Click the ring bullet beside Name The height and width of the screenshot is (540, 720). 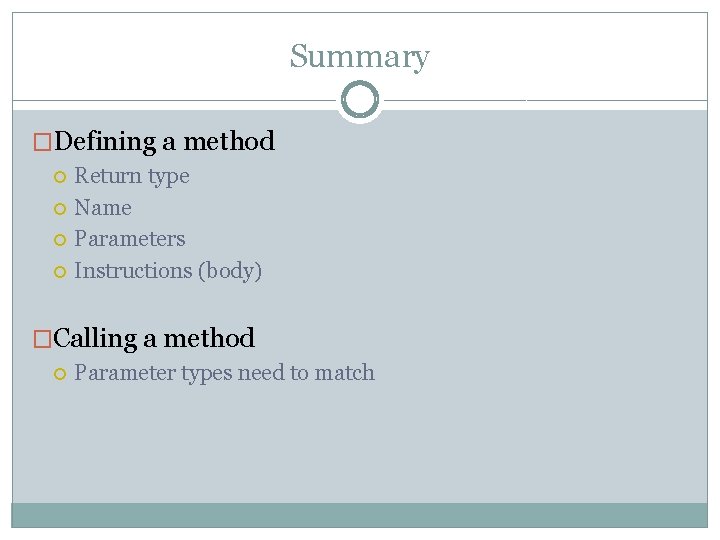click(60, 209)
